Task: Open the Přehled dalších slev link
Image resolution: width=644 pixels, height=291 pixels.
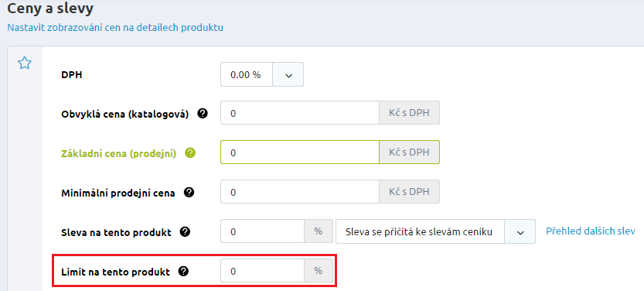Action: click(591, 231)
